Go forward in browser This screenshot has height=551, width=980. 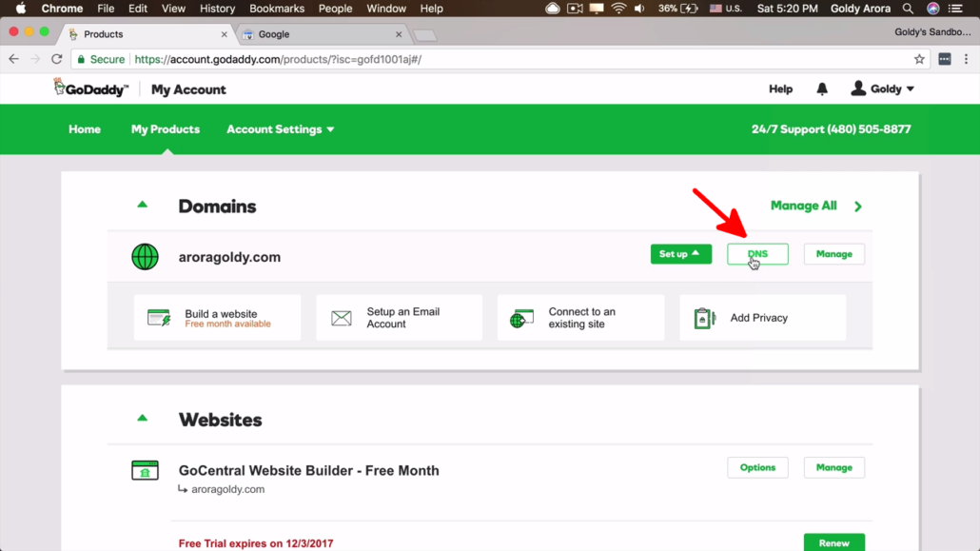(35, 59)
